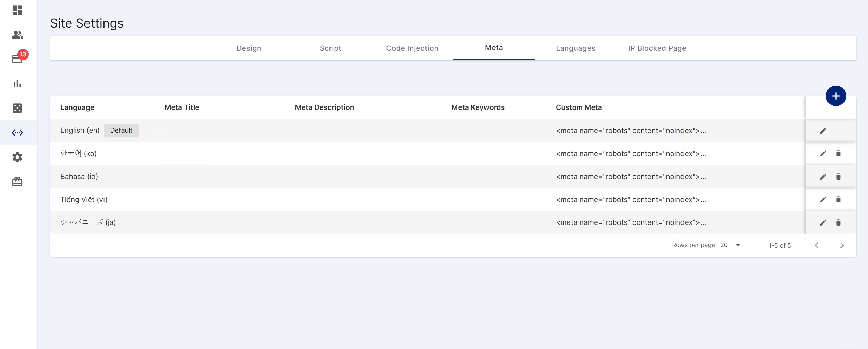868x349 pixels.
Task: Click the Meta Title column header
Action: [182, 107]
